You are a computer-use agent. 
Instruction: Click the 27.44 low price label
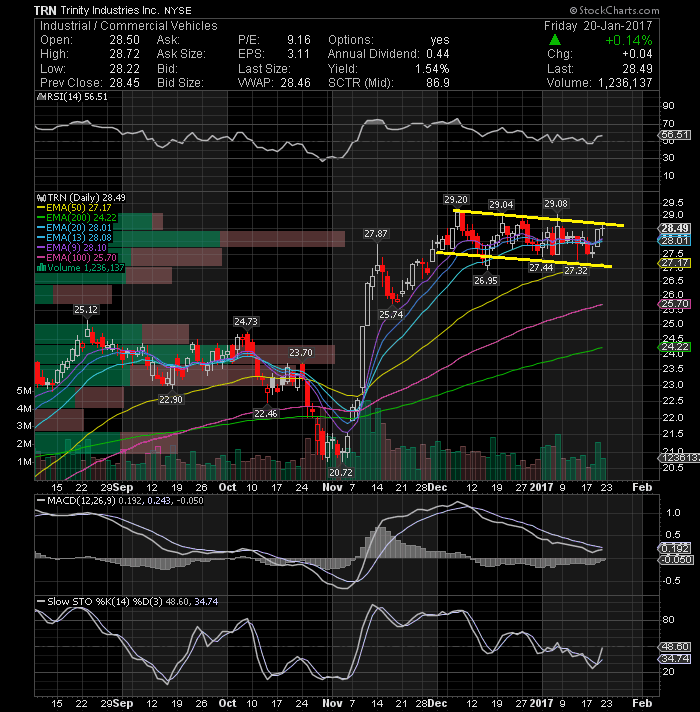541,268
